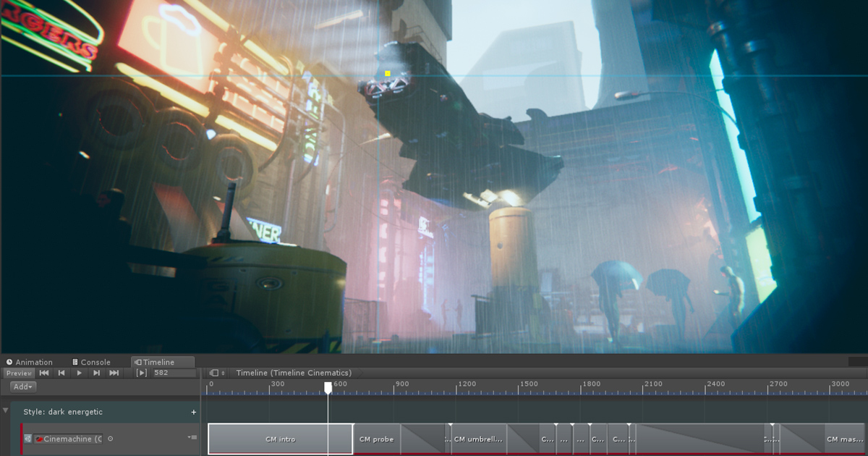Viewport: 868px width, 456px height.
Task: Open the Add track dropdown
Action: (x=22, y=387)
